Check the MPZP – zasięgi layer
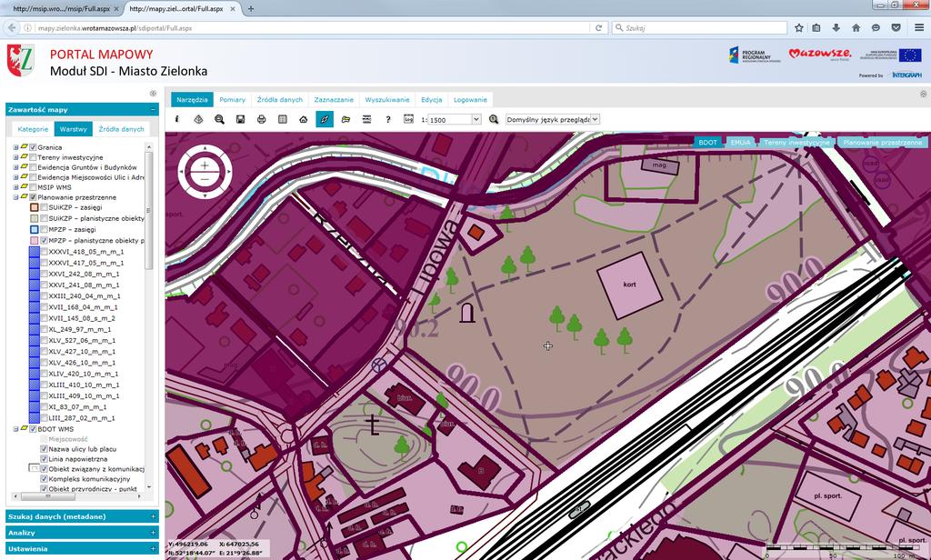This screenshot has width=931, height=560. pos(44,229)
